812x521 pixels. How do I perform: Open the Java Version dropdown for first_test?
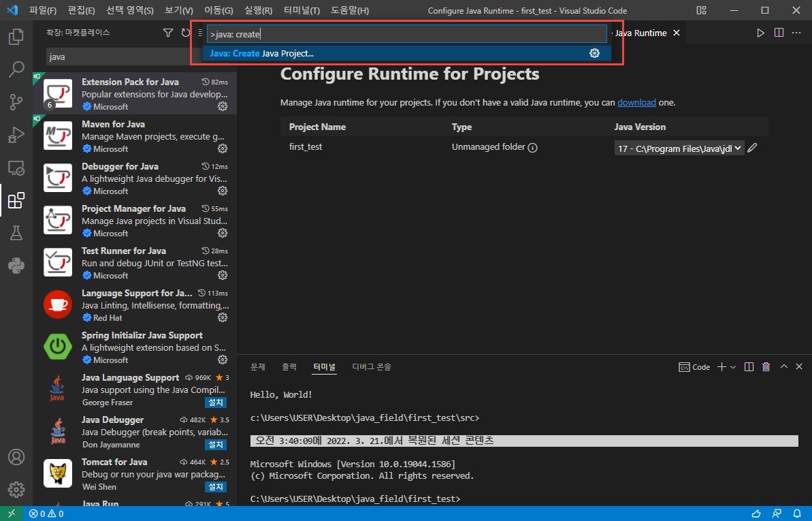click(x=679, y=148)
